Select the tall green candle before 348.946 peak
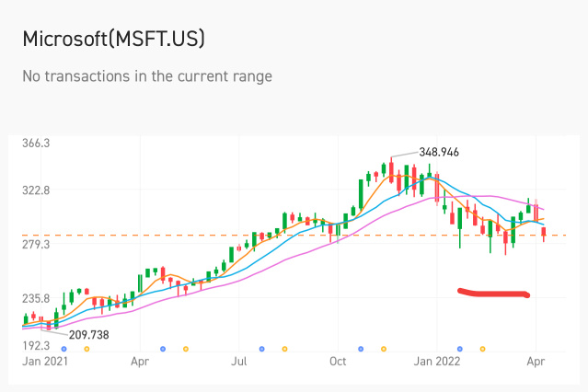Screen dimensions: 588x392 pyautogui.click(x=360, y=197)
